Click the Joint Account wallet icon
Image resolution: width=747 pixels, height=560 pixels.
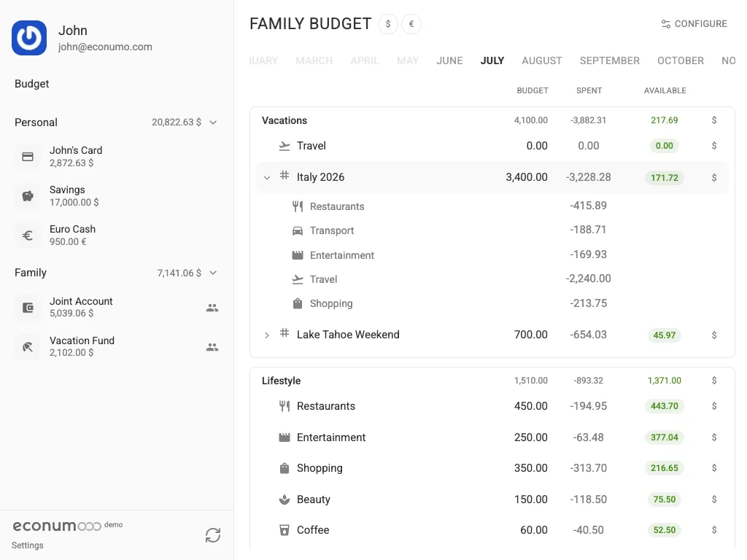tap(28, 308)
